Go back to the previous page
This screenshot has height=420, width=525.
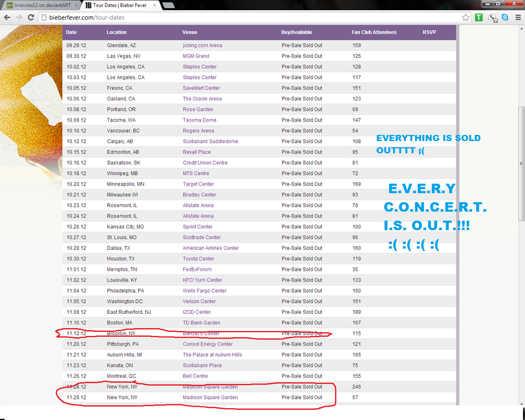(x=7, y=17)
